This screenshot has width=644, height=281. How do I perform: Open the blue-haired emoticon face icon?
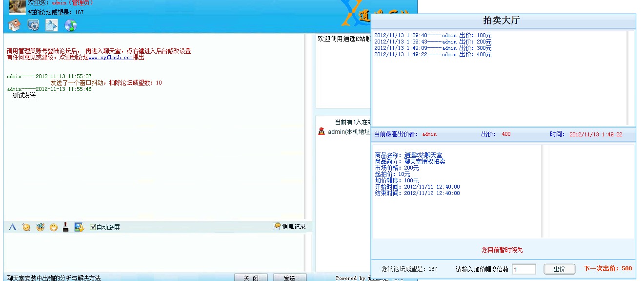(x=40, y=227)
